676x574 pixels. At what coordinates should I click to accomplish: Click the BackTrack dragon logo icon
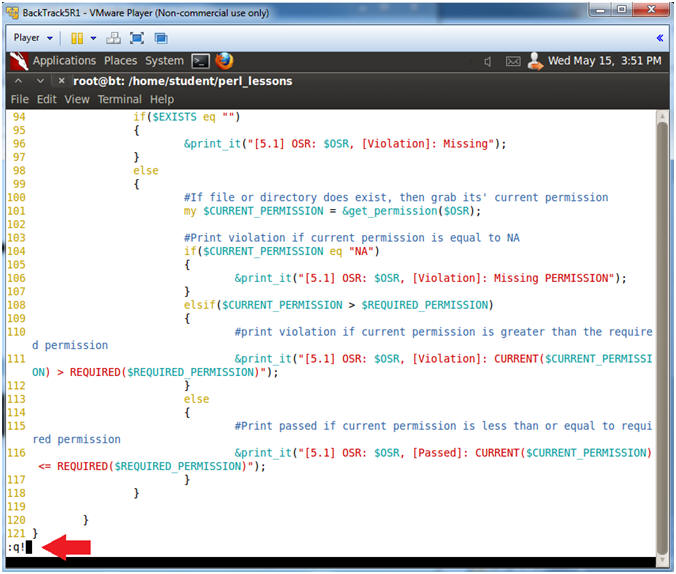pos(19,61)
